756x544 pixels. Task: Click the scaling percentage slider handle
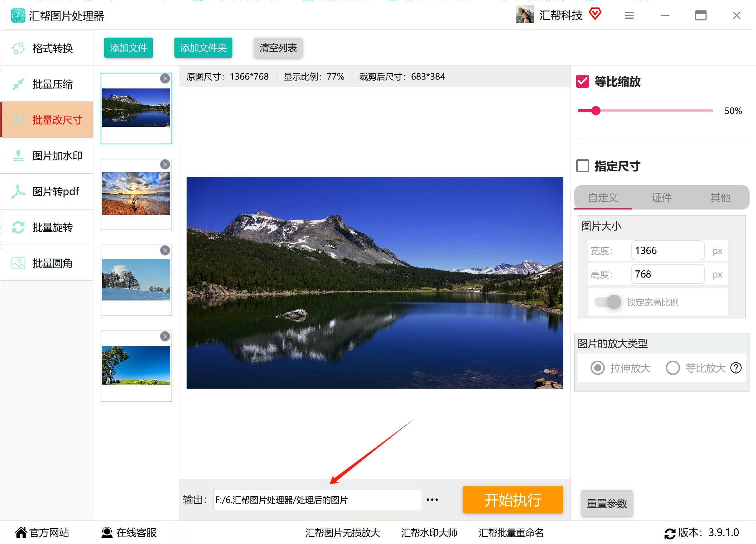tap(596, 111)
